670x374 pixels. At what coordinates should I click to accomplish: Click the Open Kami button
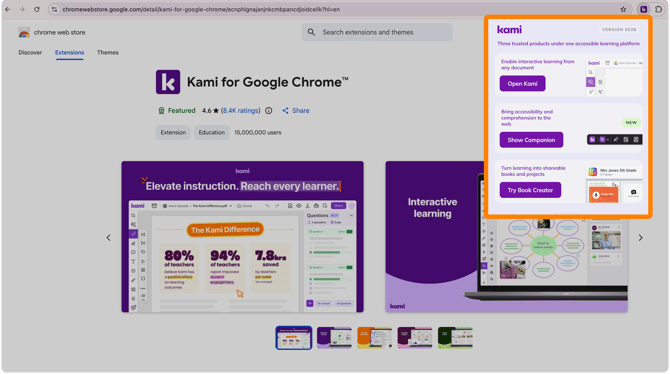(x=522, y=84)
